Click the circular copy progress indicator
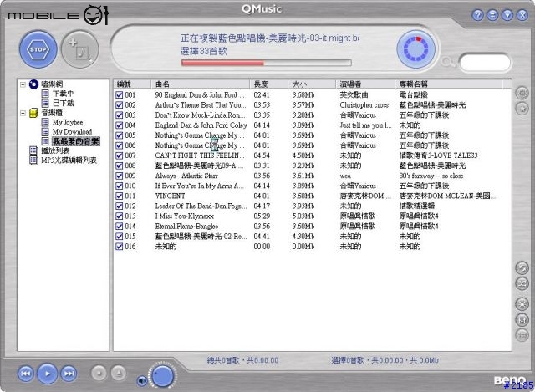 click(416, 48)
